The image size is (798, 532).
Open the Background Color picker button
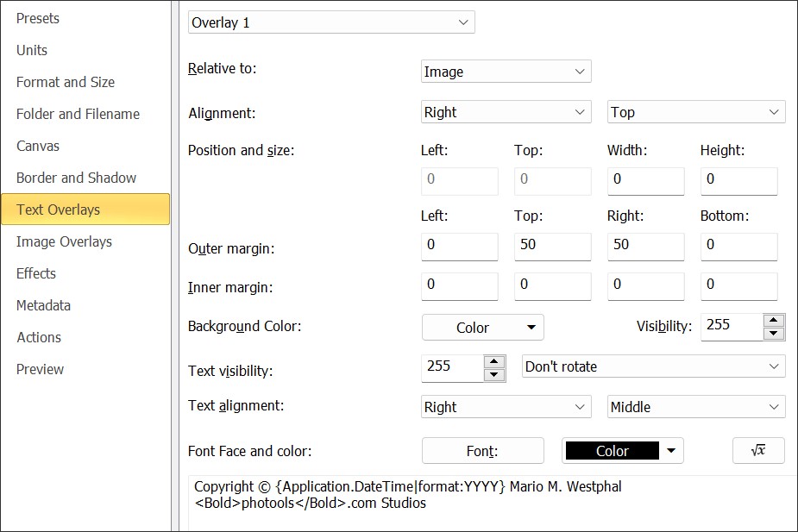pos(483,328)
